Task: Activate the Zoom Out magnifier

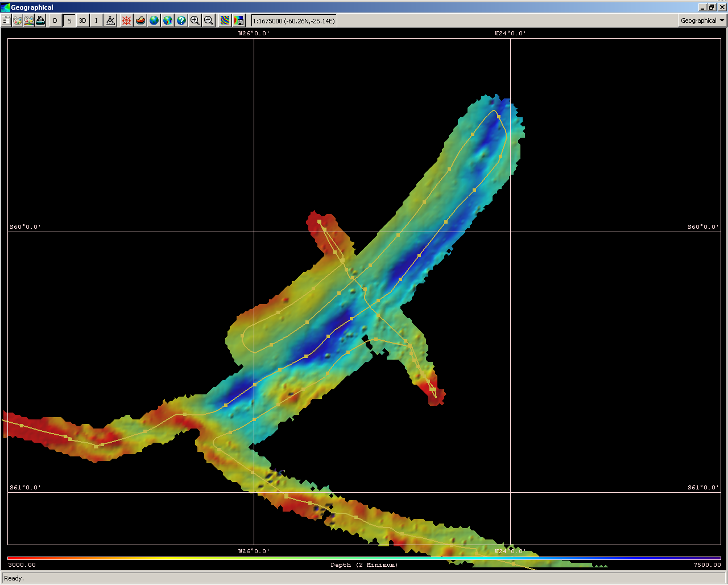Action: (x=208, y=20)
